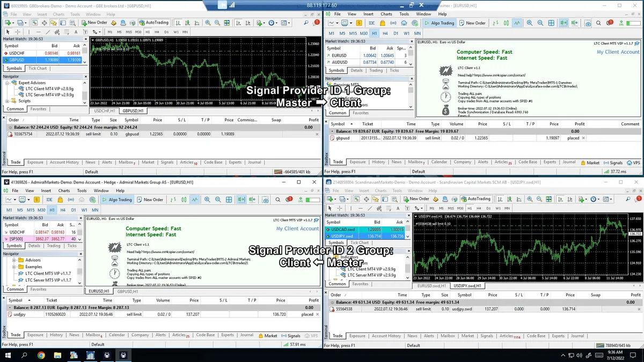
Task: Click New Order in Darwinex window
Action: click(x=473, y=23)
